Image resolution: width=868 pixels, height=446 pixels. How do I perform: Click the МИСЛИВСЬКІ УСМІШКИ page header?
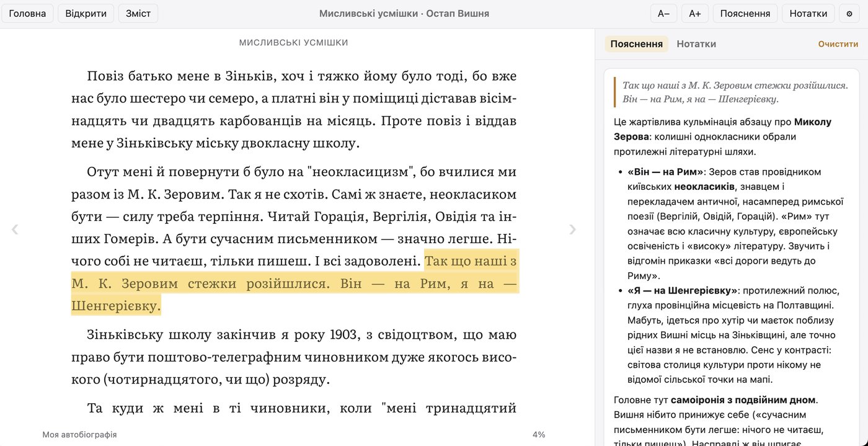pyautogui.click(x=294, y=43)
